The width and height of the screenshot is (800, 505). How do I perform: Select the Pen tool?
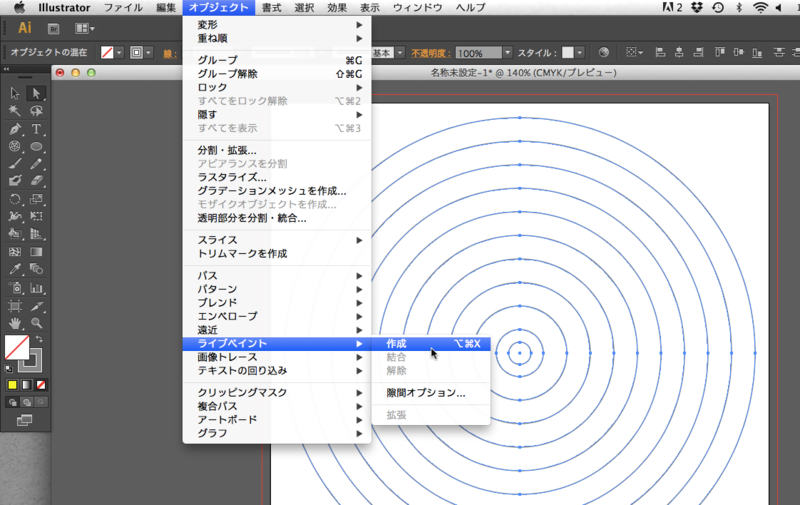[15, 129]
